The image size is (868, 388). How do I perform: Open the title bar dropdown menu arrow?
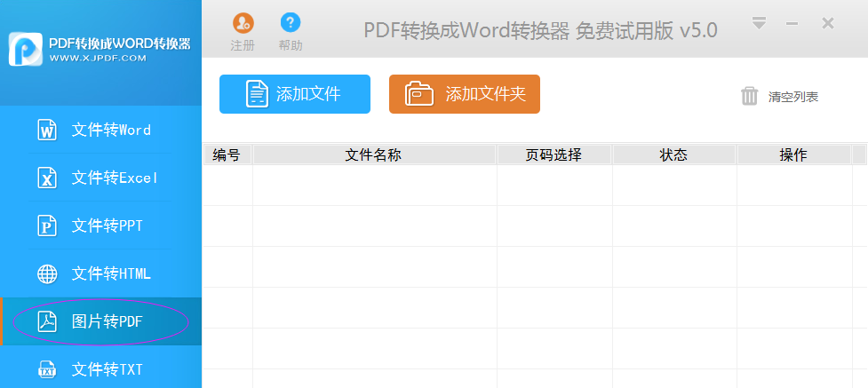[759, 23]
